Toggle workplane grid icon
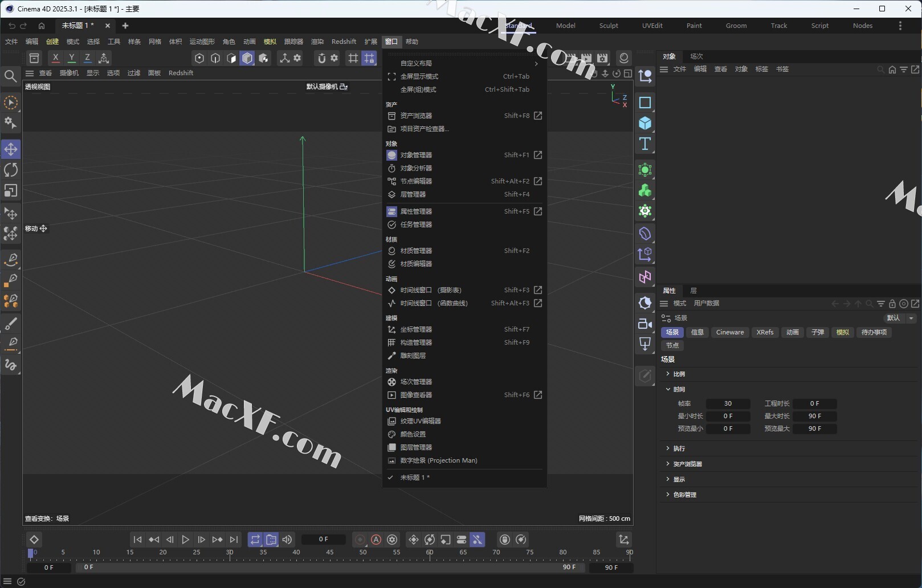Screen dimensions: 922x588 [353, 58]
